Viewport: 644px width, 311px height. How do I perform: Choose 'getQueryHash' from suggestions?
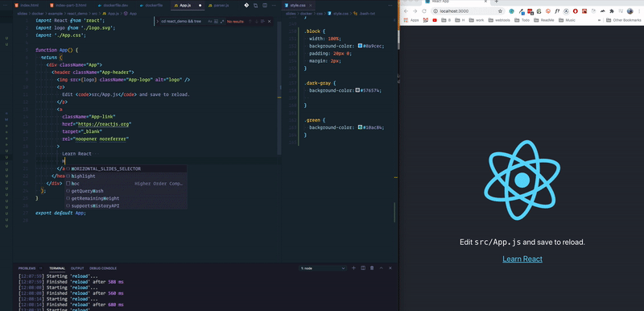pyautogui.click(x=126, y=191)
